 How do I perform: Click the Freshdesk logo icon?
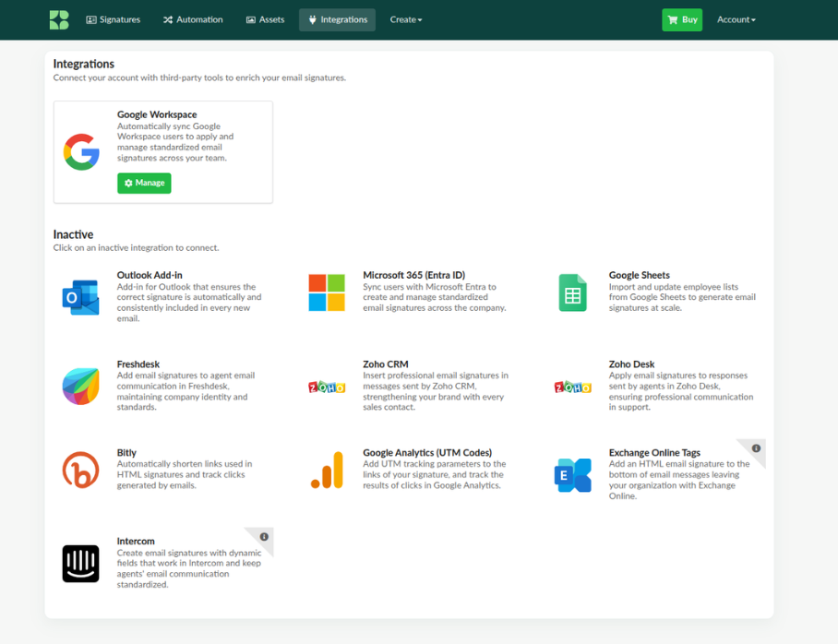(80, 386)
